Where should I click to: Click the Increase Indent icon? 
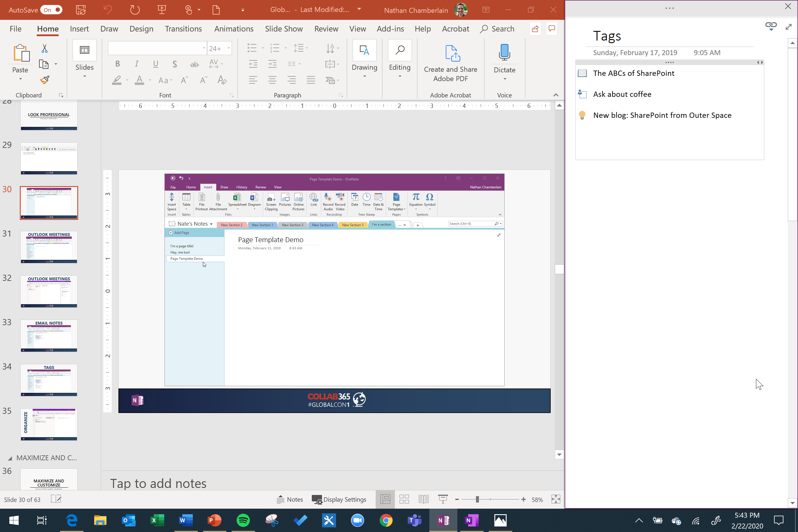(x=272, y=64)
